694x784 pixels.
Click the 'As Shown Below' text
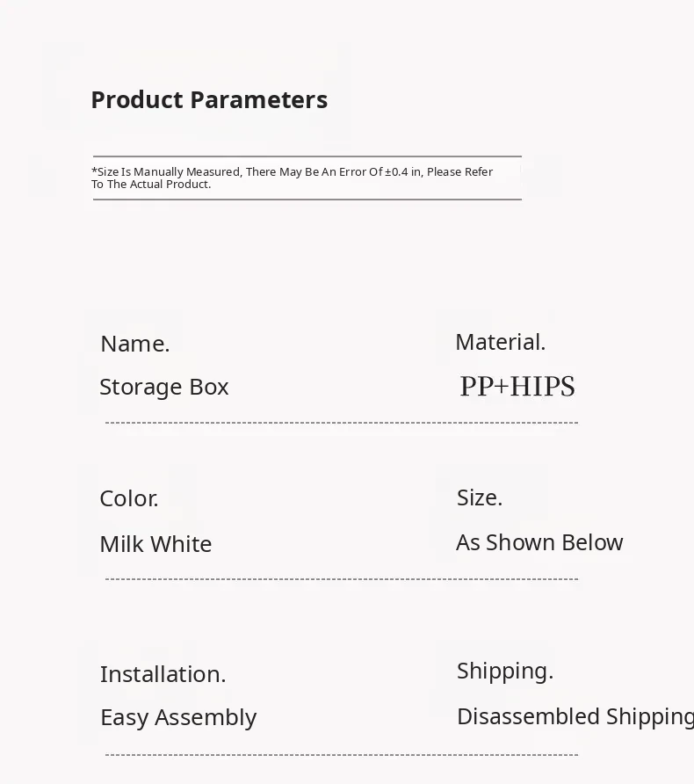tap(539, 542)
